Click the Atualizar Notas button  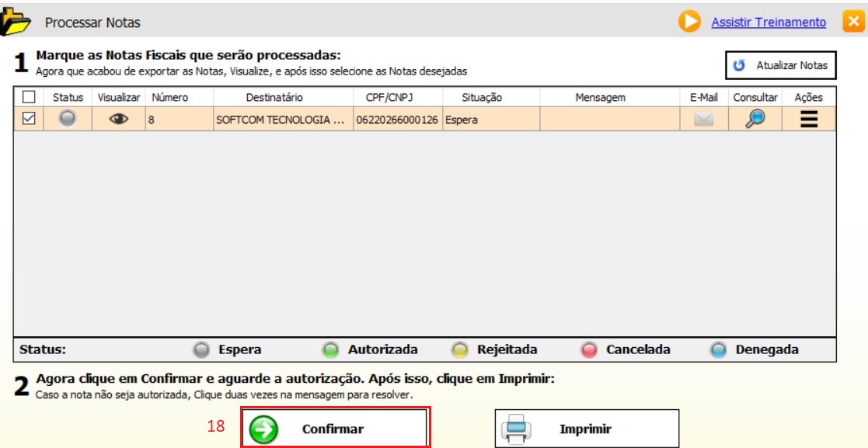[x=781, y=65]
